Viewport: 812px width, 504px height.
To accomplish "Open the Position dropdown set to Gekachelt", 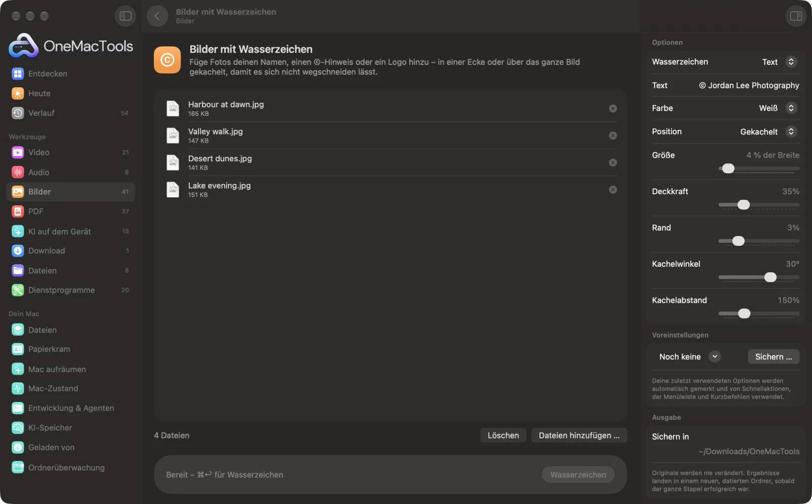I will pos(768,132).
